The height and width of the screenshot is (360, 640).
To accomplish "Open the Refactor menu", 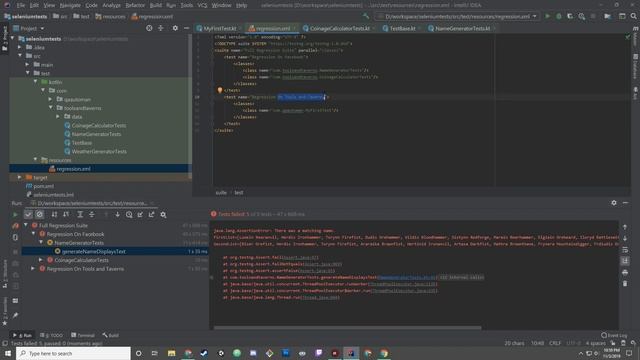I will point(135,5).
